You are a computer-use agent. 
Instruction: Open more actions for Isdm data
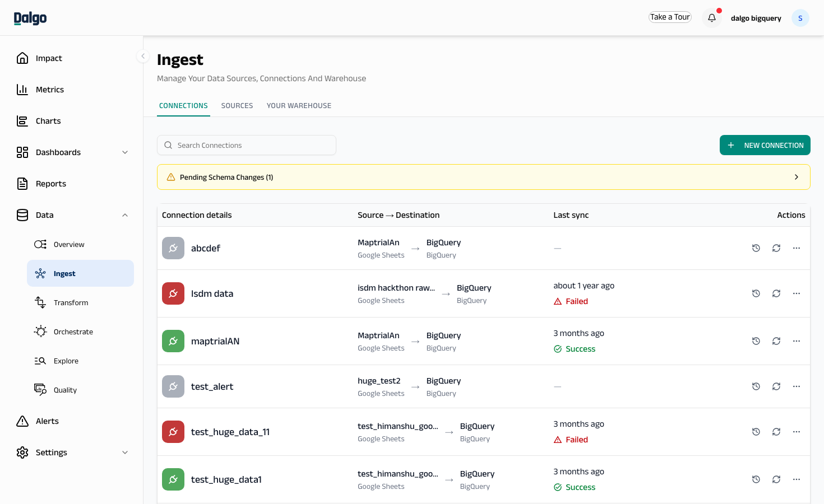coord(797,293)
